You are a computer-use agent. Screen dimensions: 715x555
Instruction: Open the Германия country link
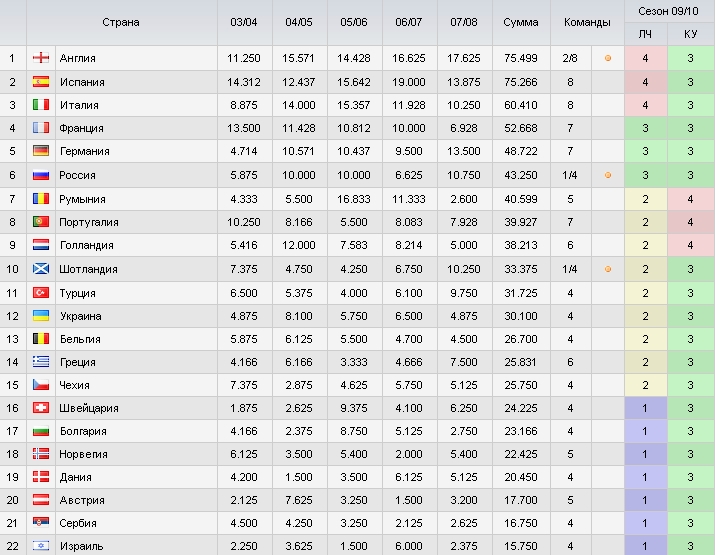click(x=85, y=151)
